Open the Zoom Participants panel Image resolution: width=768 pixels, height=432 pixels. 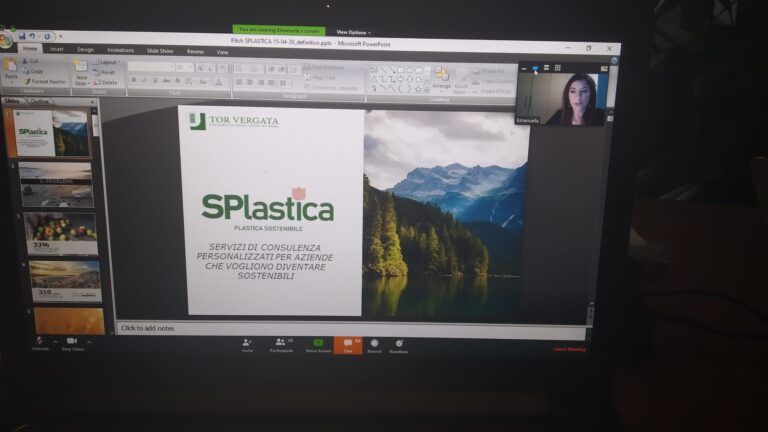click(281, 345)
